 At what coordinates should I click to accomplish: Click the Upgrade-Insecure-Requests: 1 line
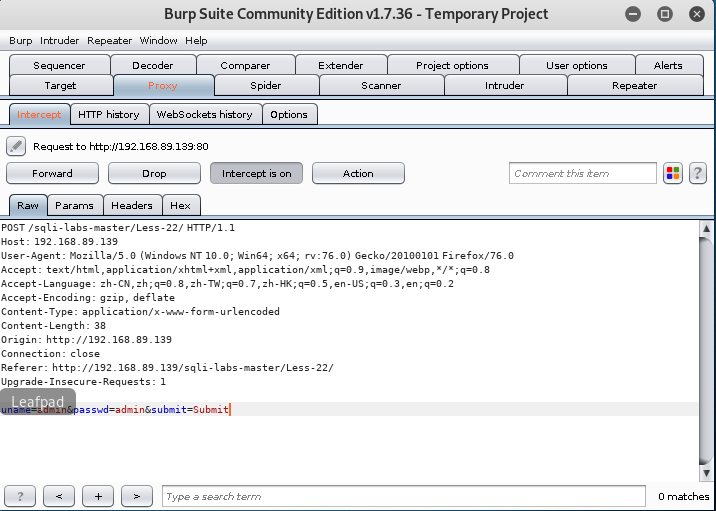point(83,382)
